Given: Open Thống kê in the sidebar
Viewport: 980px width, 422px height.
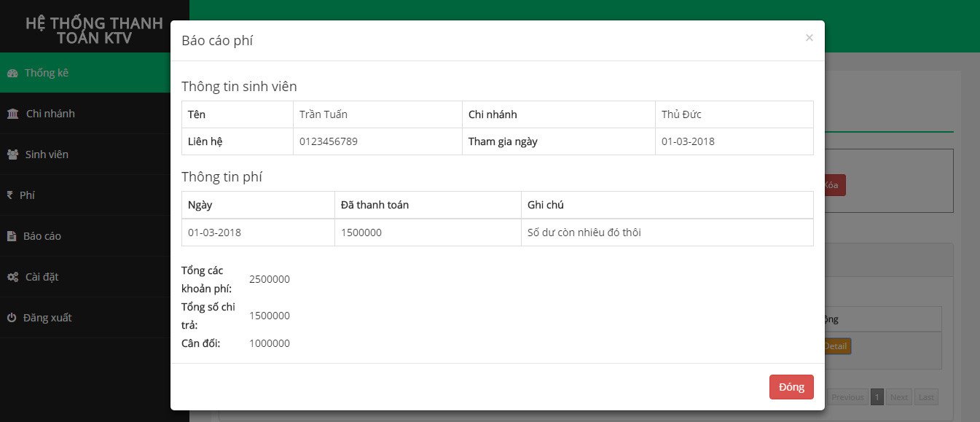Looking at the screenshot, I should point(95,73).
